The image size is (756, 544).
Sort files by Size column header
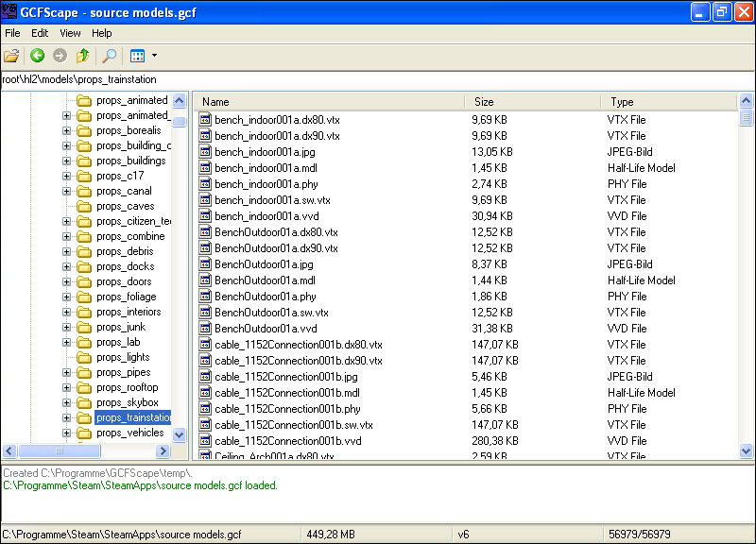point(533,102)
